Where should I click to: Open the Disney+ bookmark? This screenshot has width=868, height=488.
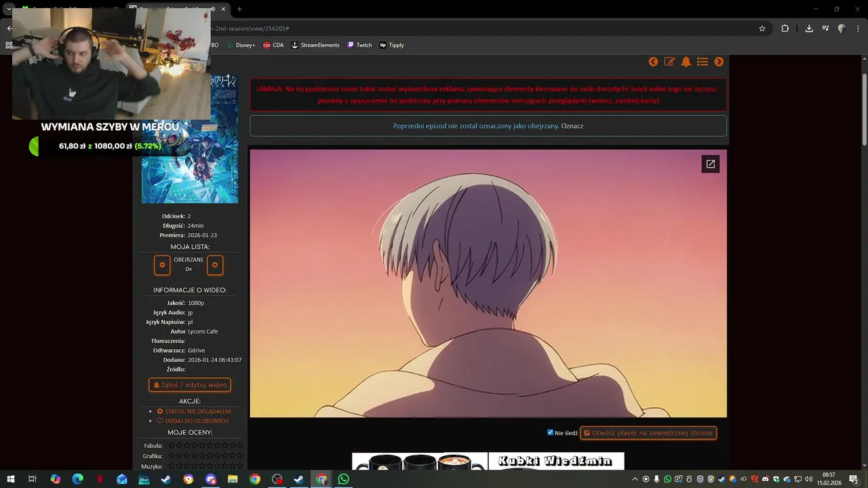point(241,45)
